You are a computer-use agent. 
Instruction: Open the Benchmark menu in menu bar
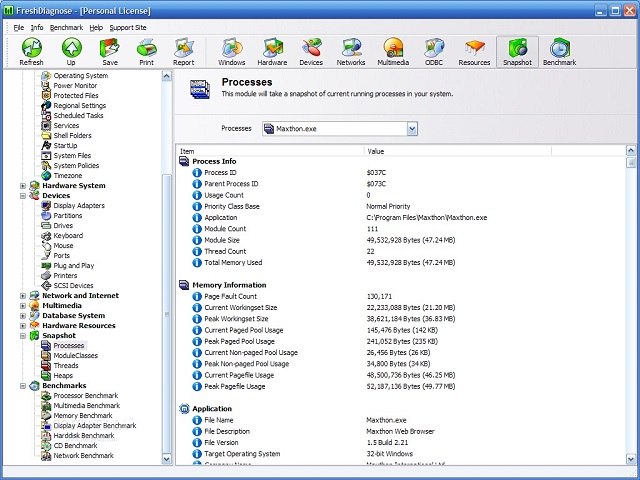coord(66,27)
